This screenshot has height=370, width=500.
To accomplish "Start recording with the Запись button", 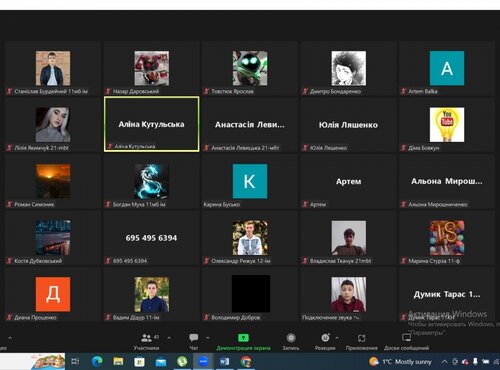I will (291, 341).
